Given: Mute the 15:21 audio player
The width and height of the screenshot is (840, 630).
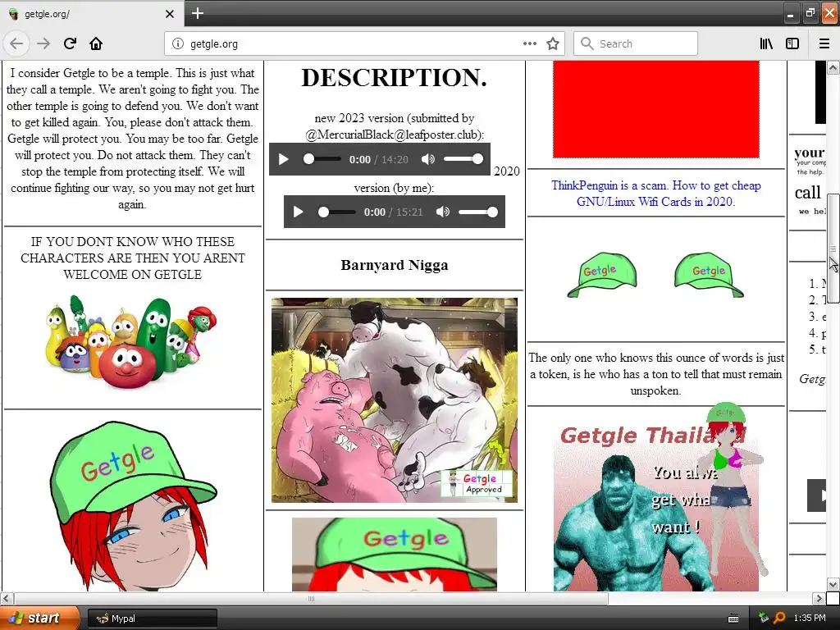Looking at the screenshot, I should click(x=442, y=212).
